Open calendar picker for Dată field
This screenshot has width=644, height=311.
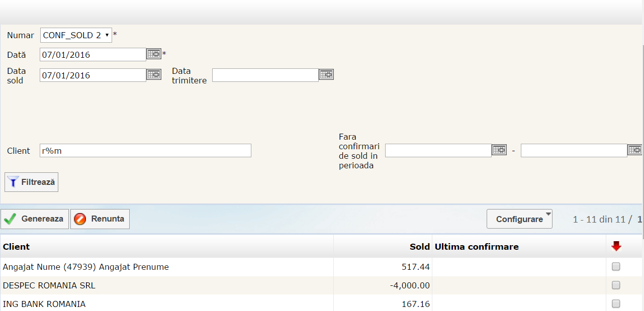pyautogui.click(x=154, y=54)
